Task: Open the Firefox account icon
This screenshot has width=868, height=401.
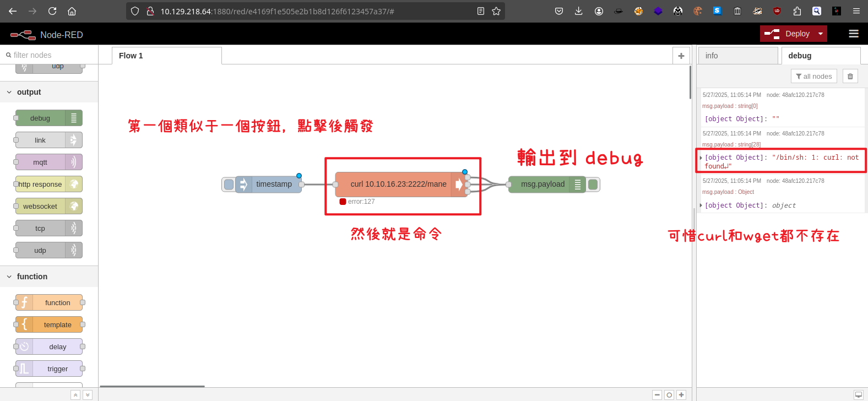Action: tap(599, 11)
